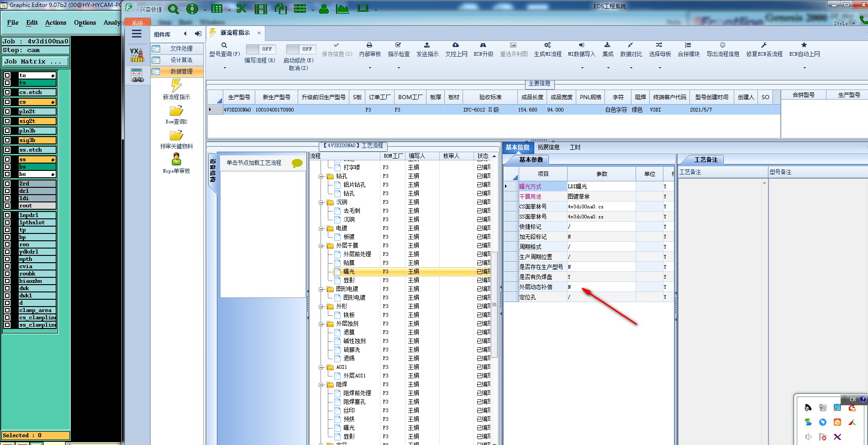
Task: Open dropdown arrow under ECN自动上网
Action: point(805,68)
